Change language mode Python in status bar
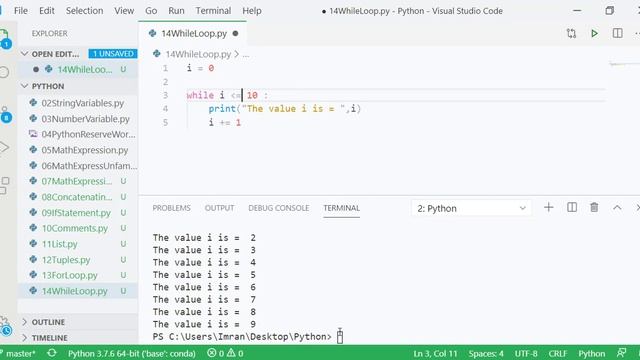The image size is (640, 360). pyautogui.click(x=591, y=353)
